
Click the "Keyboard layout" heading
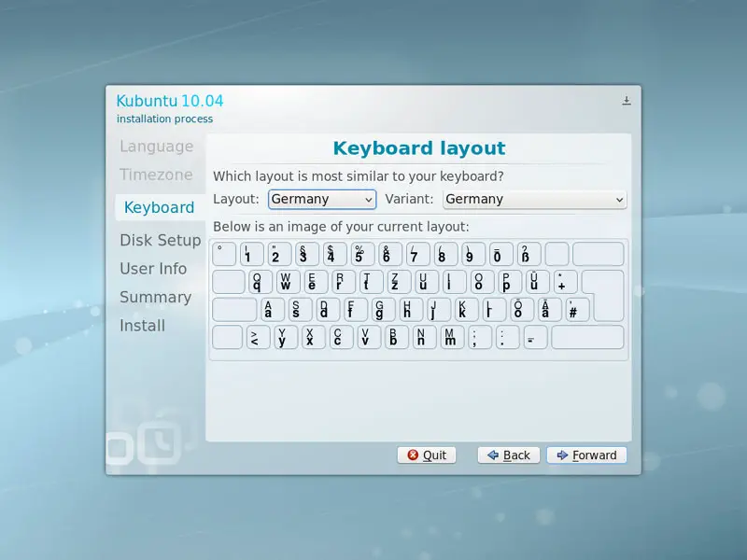(x=419, y=148)
